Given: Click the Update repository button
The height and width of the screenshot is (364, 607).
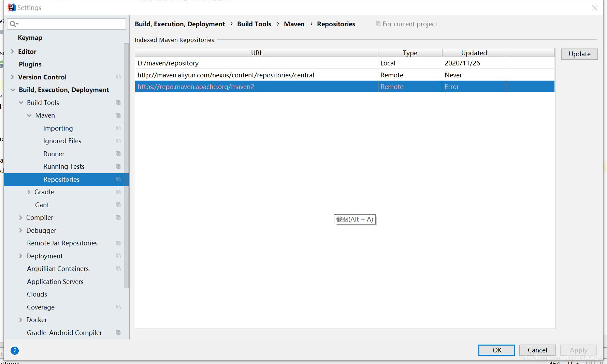Looking at the screenshot, I should [x=579, y=54].
